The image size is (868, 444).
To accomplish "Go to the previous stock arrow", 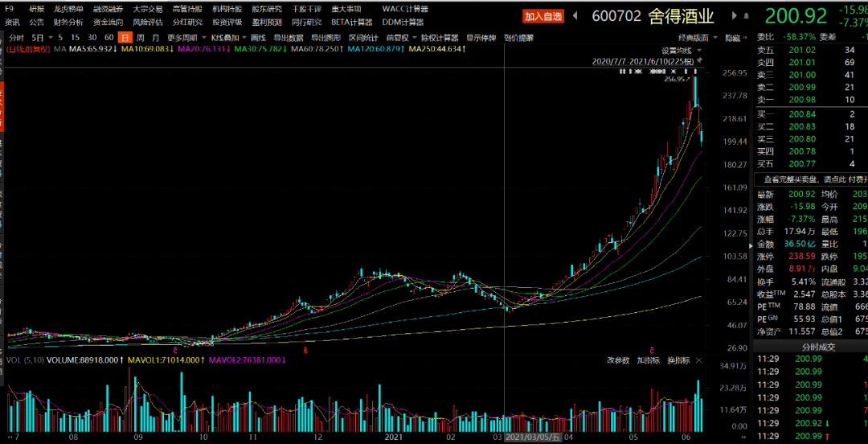I will click(x=575, y=16).
